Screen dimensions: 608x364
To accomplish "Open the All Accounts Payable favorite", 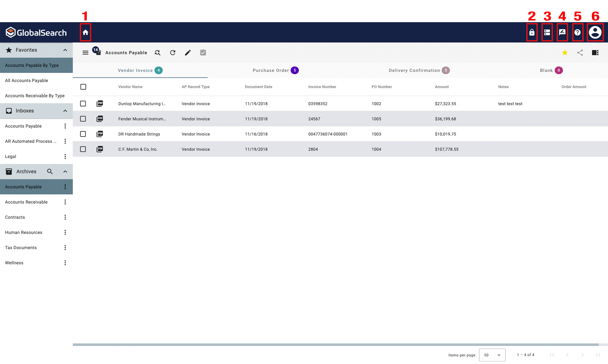I will pyautogui.click(x=27, y=80).
